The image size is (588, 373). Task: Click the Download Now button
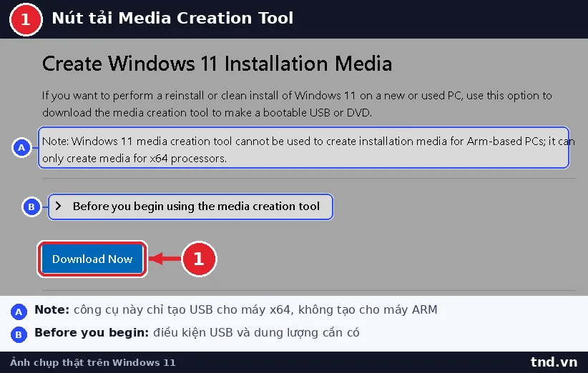[x=92, y=259]
